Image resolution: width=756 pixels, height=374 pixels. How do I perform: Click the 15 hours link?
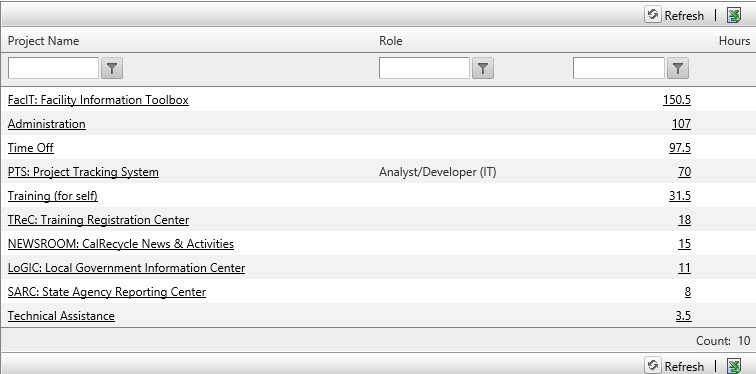click(x=684, y=244)
